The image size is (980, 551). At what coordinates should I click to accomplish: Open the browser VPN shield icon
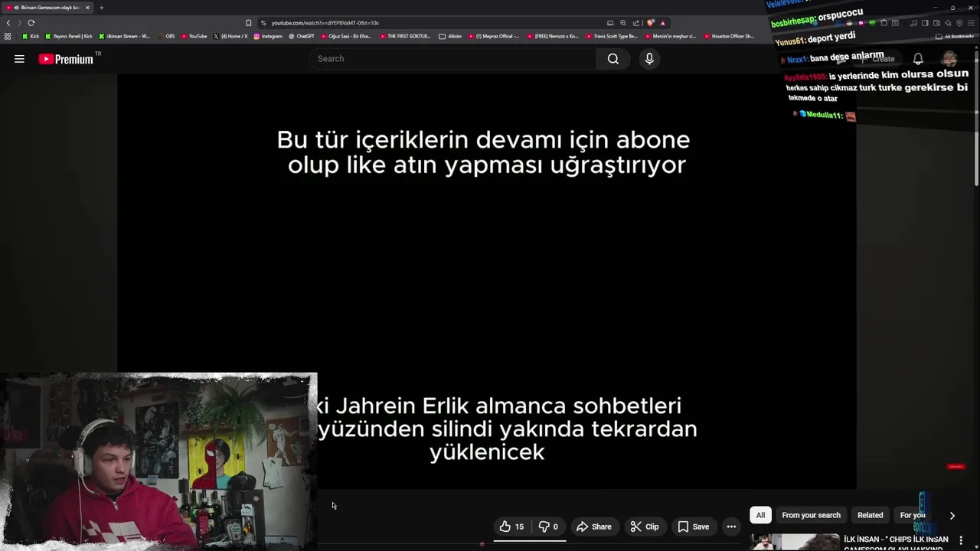pos(959,23)
